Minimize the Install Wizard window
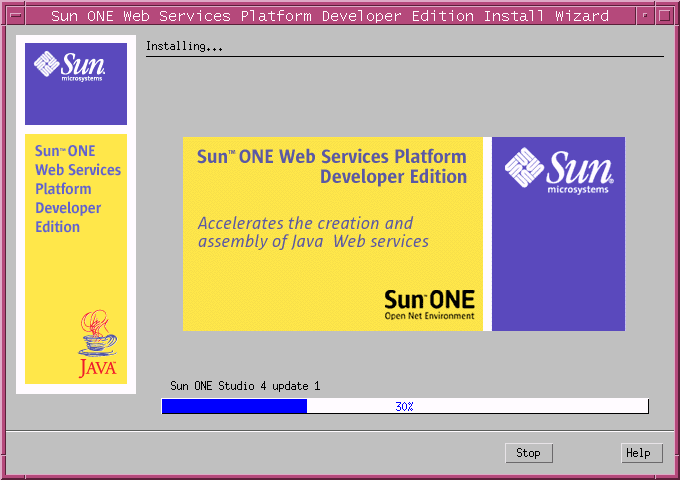This screenshot has height=480, width=680. 645,16
